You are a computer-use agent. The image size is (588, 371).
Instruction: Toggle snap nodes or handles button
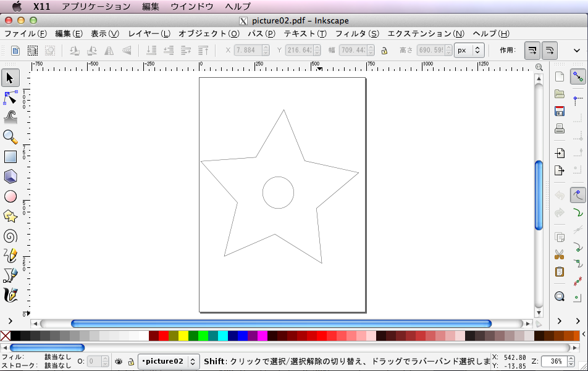pos(578,195)
